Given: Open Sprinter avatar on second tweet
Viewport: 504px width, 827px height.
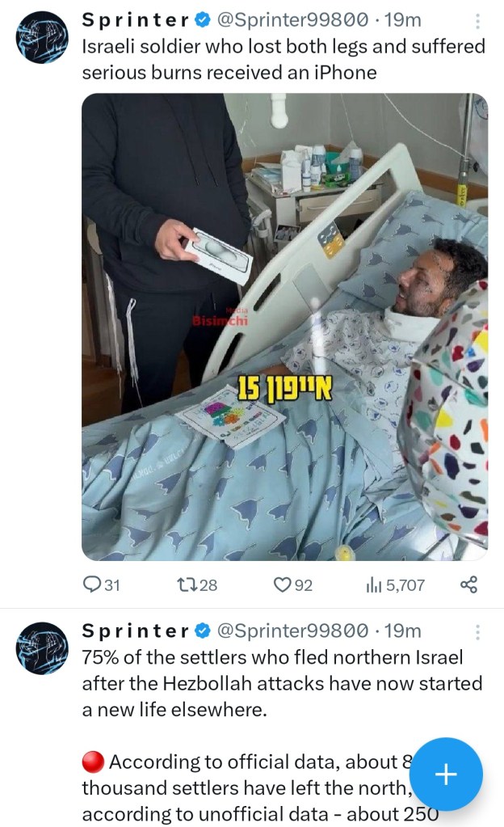Looking at the screenshot, I should 42,648.
